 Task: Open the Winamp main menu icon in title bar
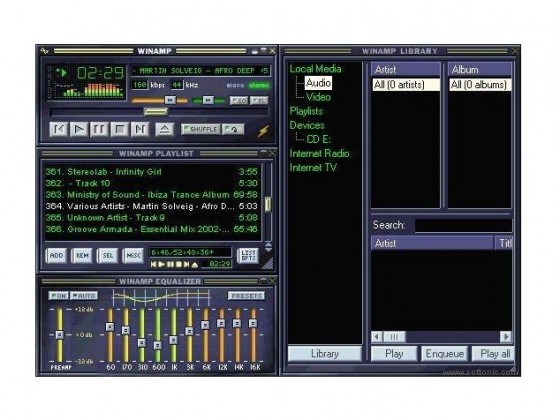44,51
